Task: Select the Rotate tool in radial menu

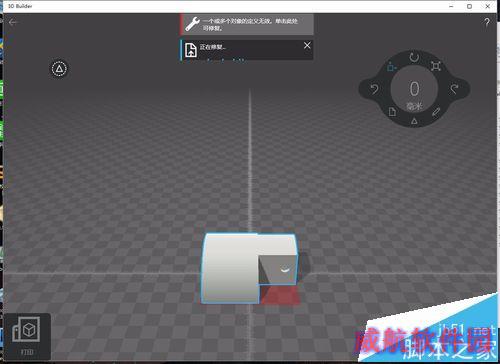Action: pyautogui.click(x=414, y=57)
